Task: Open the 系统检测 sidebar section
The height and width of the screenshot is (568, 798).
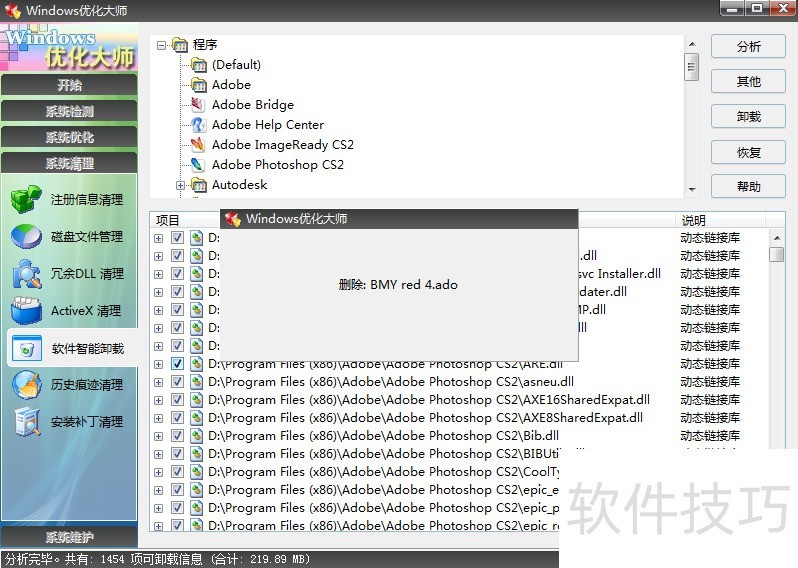Action: pyautogui.click(x=69, y=111)
